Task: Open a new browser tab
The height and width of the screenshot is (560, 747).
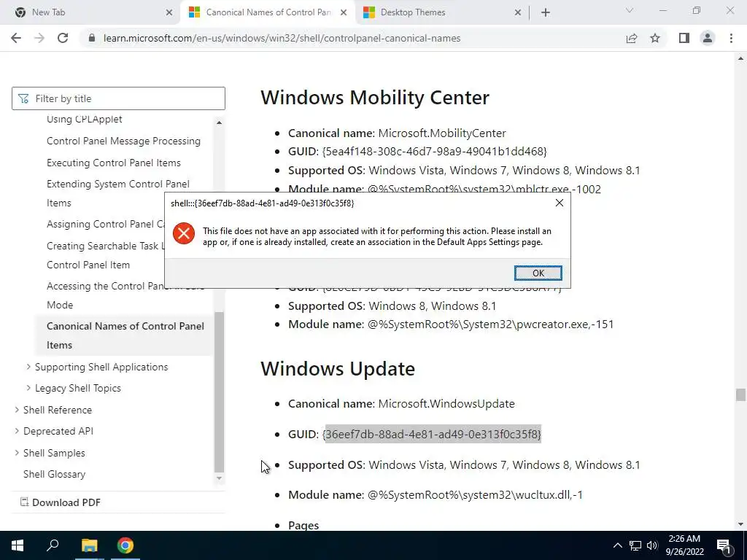Action: tap(546, 12)
